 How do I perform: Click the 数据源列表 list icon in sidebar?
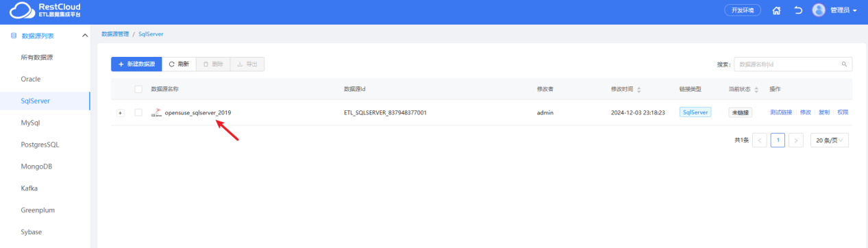pyautogui.click(x=14, y=35)
